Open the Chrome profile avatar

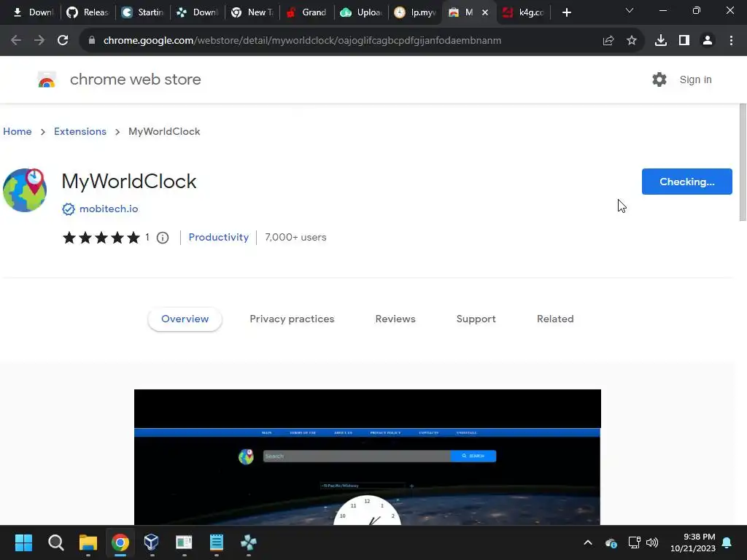[708, 41]
